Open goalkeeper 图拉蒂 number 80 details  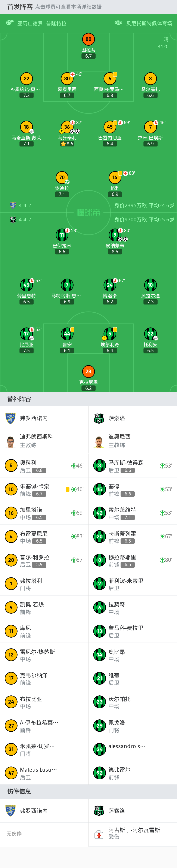pyautogui.click(x=88, y=39)
